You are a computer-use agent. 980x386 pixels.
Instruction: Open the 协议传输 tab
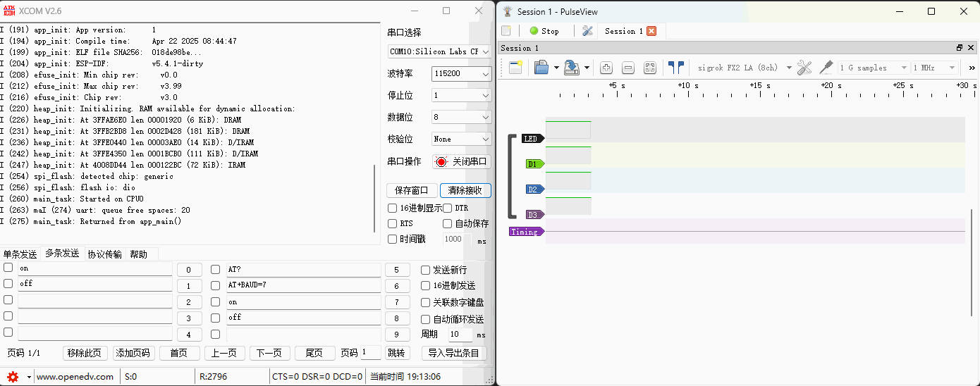(104, 254)
